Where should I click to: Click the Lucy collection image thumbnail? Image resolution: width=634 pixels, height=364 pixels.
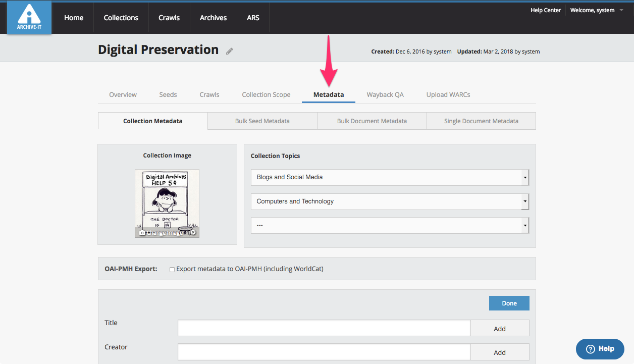(167, 199)
